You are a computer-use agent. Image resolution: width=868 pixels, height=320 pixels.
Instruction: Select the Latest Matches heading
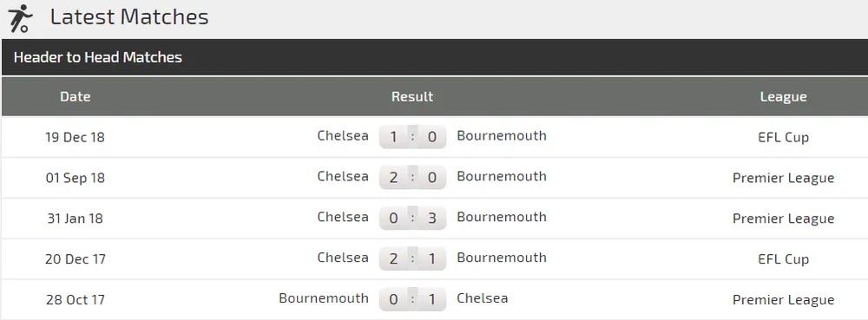[129, 17]
